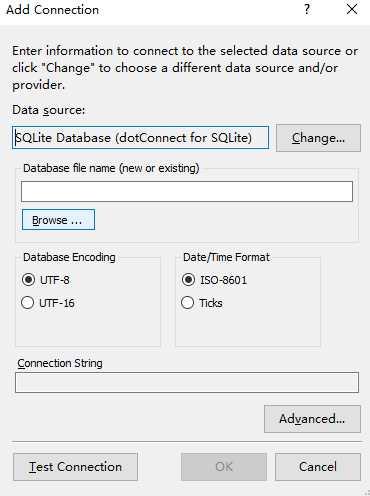This screenshot has width=370, height=496.
Task: Test the connection
Action: point(75,467)
